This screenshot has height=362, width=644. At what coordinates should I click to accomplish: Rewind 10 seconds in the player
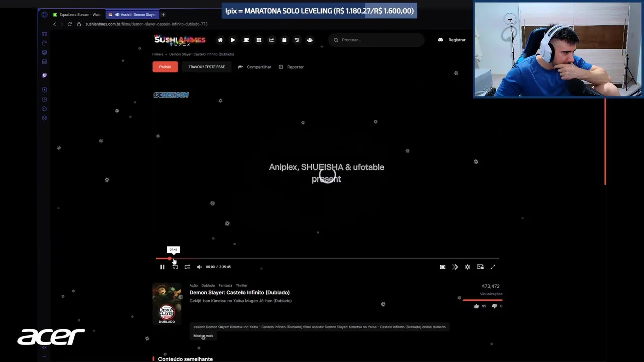(x=175, y=267)
